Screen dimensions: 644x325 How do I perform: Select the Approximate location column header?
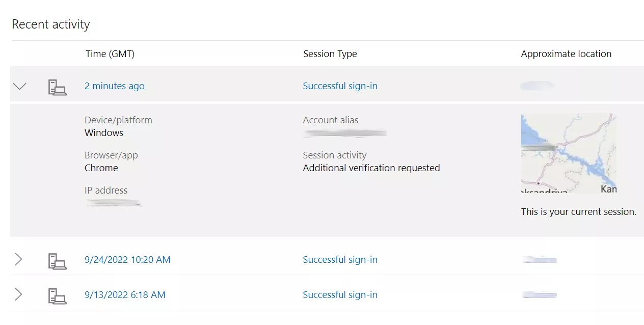coord(566,53)
